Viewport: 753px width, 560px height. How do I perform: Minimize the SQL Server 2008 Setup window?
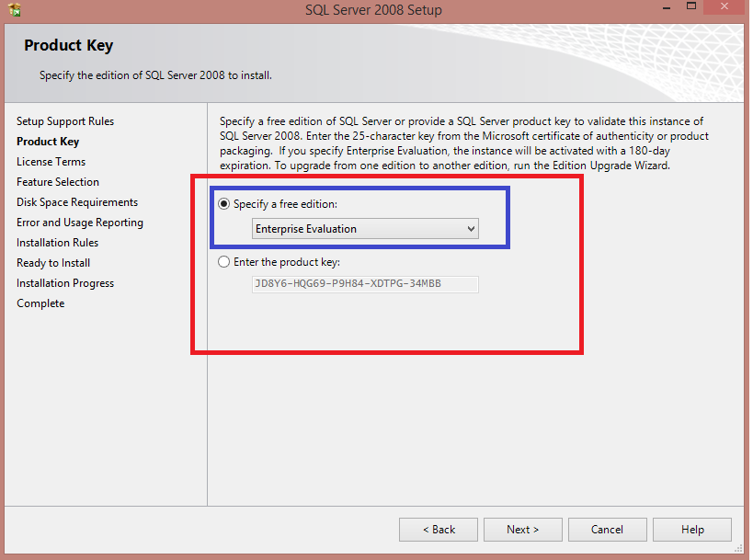tap(667, 7)
